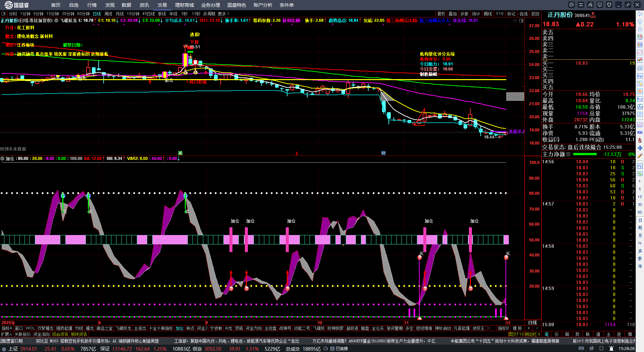Screen dimensions: 644x352
Task: Click the pencil drawing tool icon
Action: coord(640,156)
